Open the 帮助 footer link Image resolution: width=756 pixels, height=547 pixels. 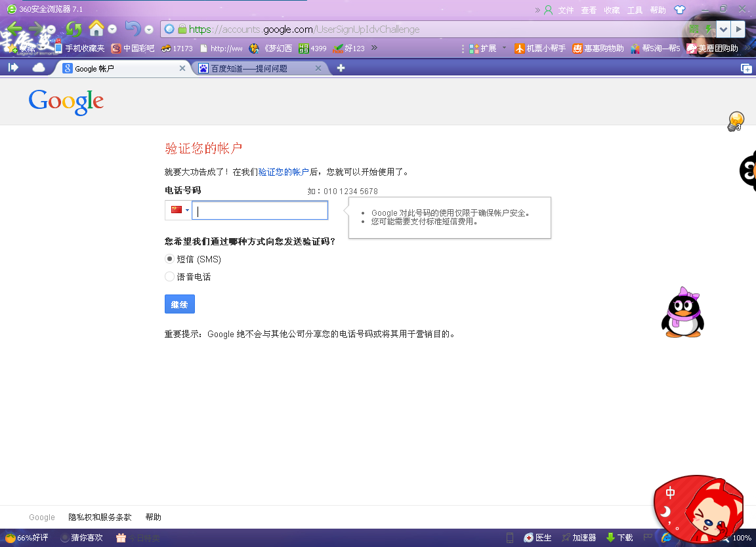[154, 517]
